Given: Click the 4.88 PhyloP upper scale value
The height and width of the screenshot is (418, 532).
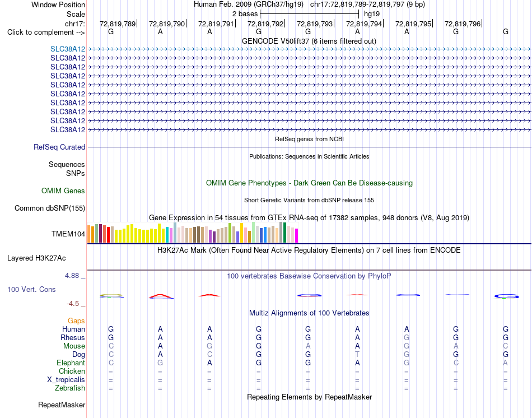Looking at the screenshot, I should click(x=72, y=275).
